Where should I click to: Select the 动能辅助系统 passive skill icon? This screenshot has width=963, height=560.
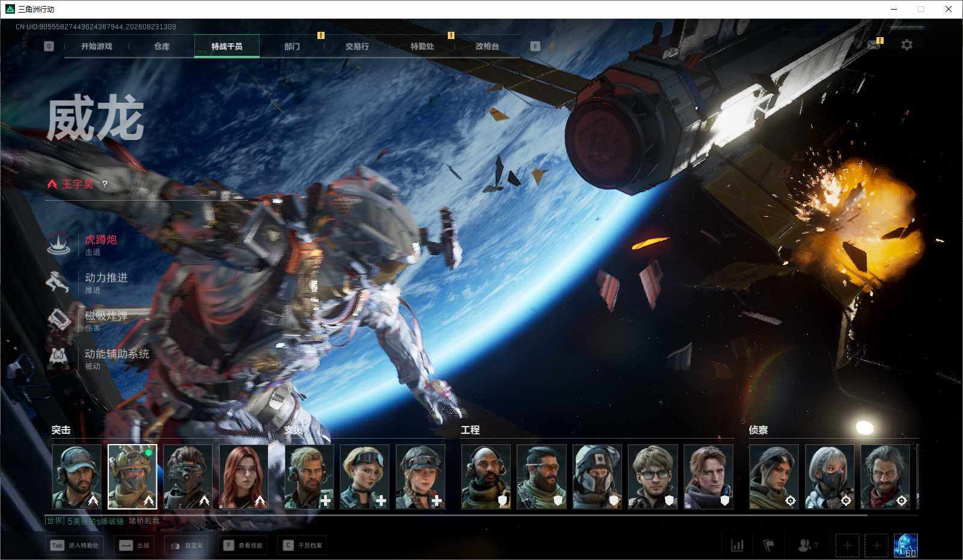coord(59,358)
